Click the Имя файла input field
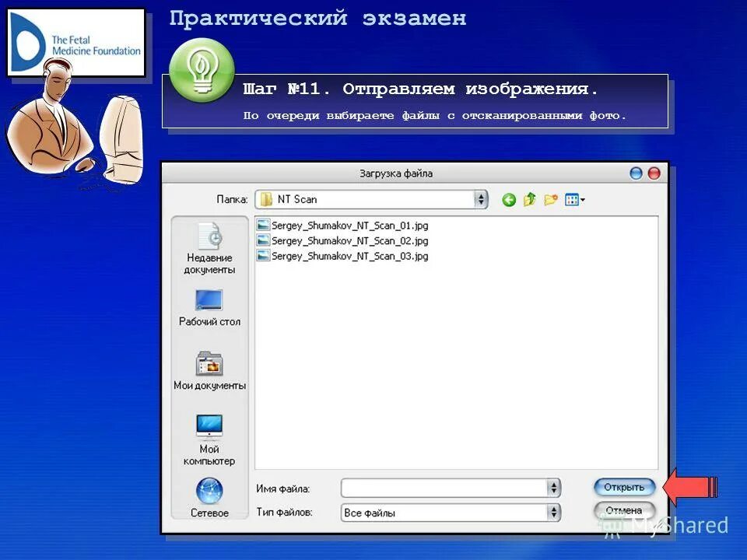Image resolution: width=747 pixels, height=560 pixels. coord(444,488)
